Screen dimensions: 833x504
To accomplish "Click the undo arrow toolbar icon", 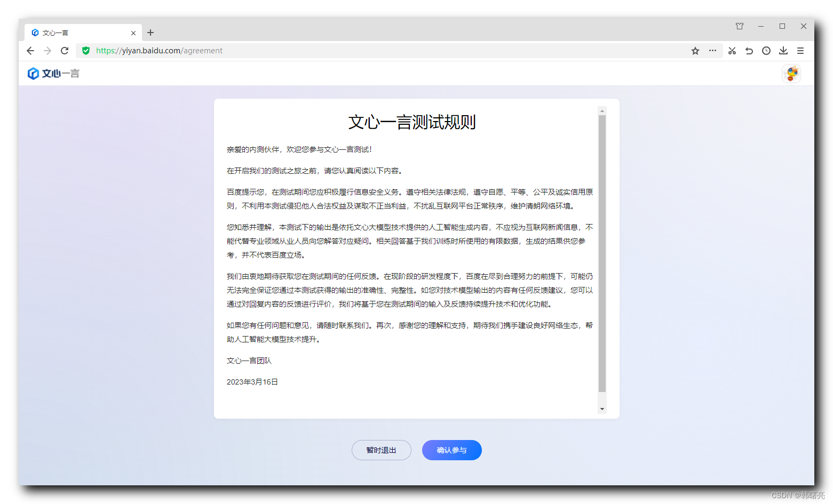I will tap(749, 51).
